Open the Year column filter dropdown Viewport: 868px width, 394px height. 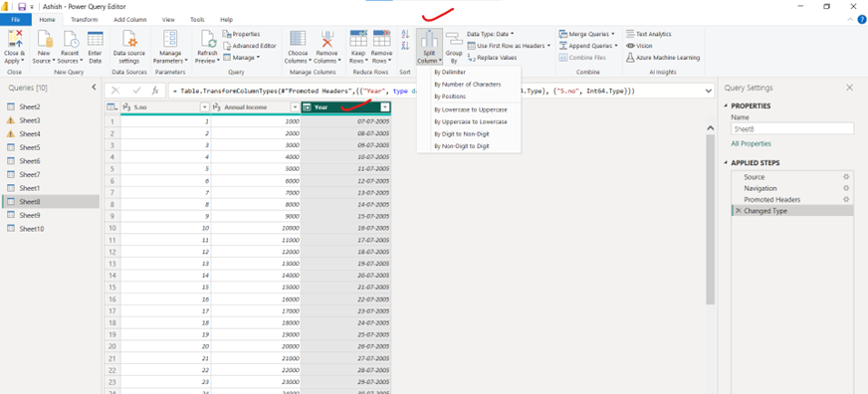tap(385, 107)
